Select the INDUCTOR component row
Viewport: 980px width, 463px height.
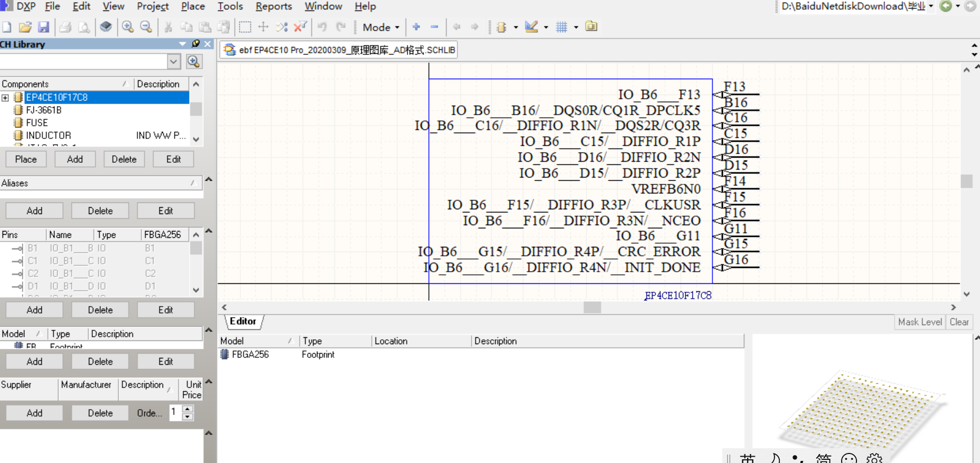pyautogui.click(x=95, y=135)
